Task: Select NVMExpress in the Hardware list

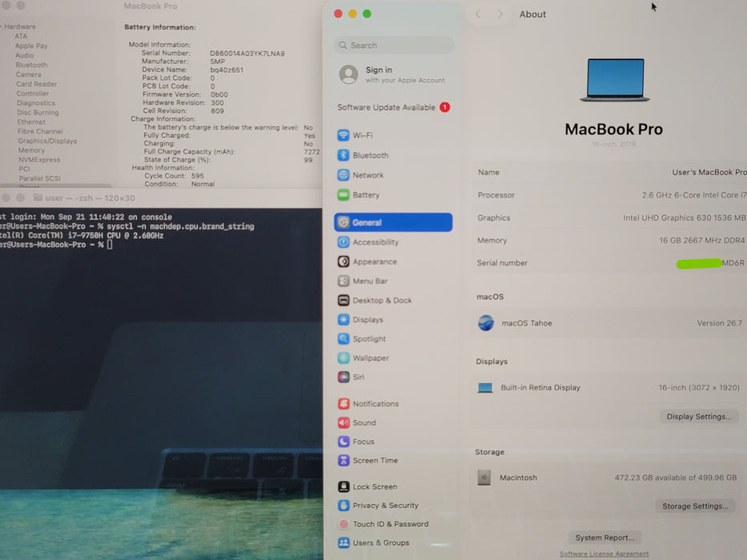Action: [x=39, y=160]
